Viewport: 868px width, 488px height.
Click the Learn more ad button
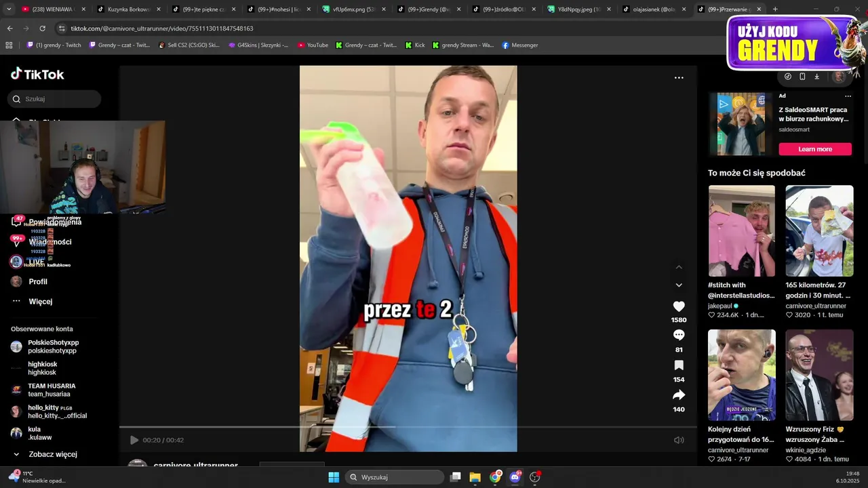tap(815, 149)
